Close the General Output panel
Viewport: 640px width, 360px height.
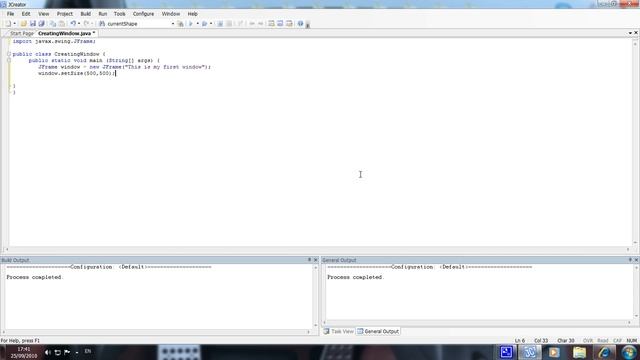pos(636,260)
